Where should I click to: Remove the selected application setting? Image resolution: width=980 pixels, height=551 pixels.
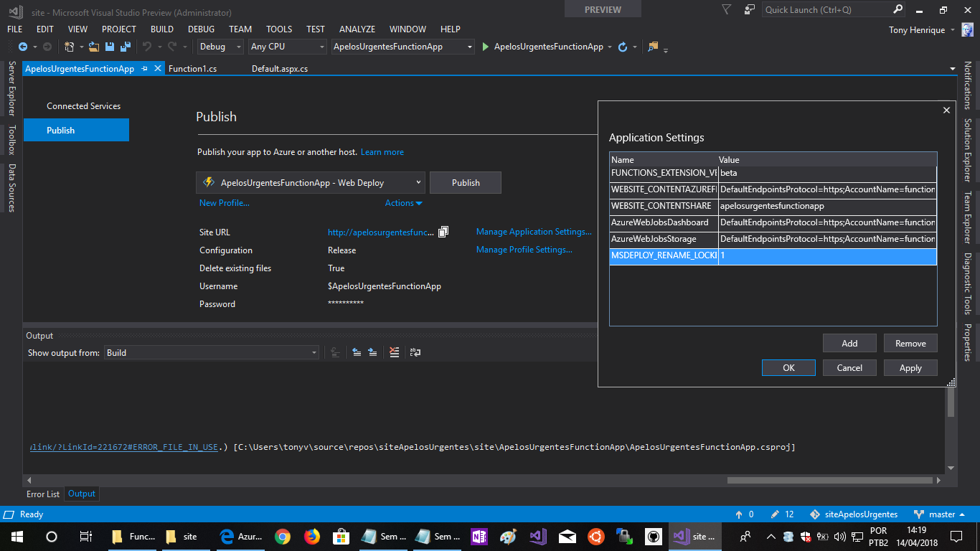(910, 343)
